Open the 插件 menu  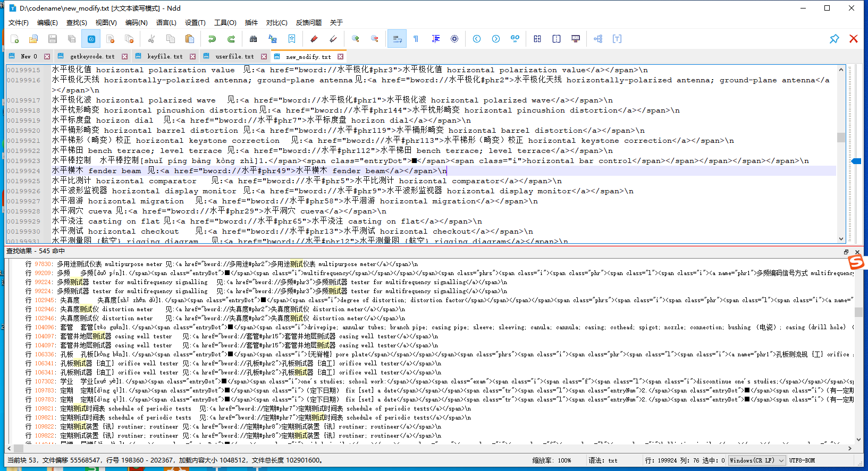coord(251,22)
